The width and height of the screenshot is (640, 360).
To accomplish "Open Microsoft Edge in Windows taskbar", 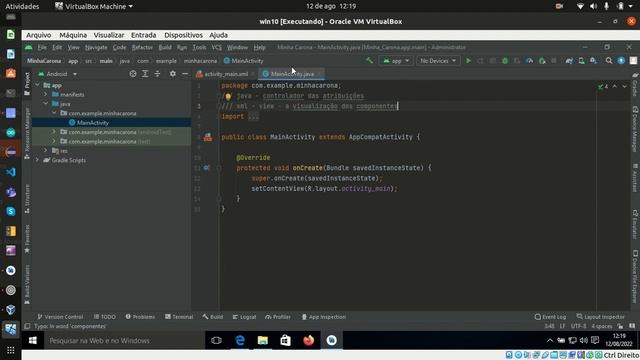I will (240, 340).
